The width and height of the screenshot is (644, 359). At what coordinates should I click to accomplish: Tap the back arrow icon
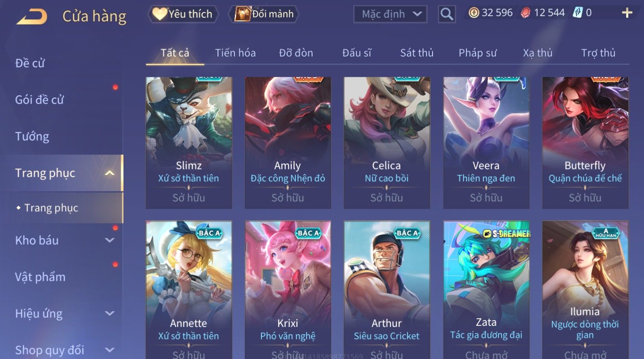(x=32, y=17)
